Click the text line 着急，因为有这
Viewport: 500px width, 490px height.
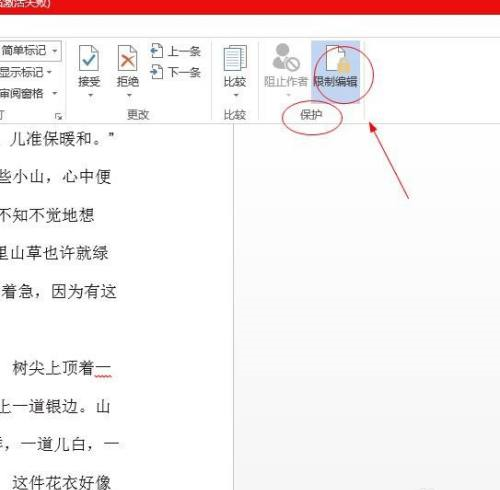coord(58,292)
